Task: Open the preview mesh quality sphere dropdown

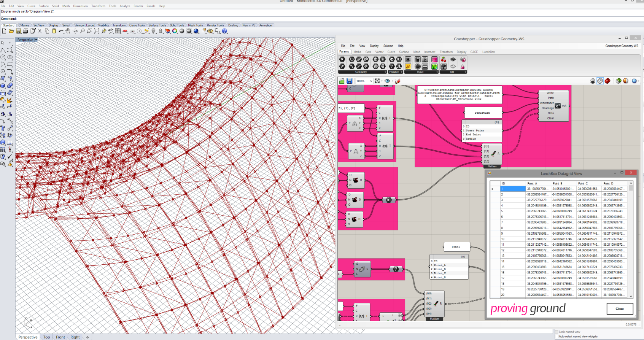Action: point(639,81)
